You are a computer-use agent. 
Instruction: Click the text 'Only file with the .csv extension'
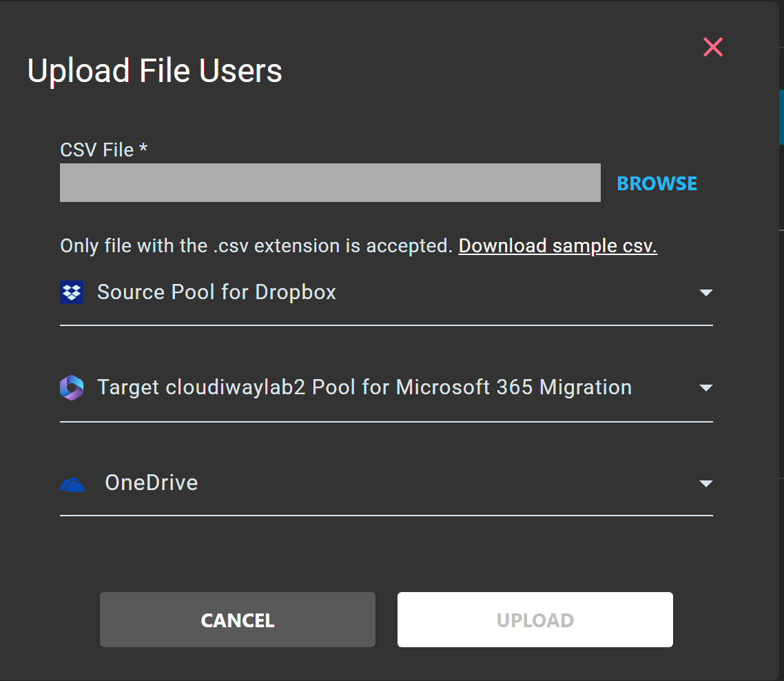tap(200, 245)
